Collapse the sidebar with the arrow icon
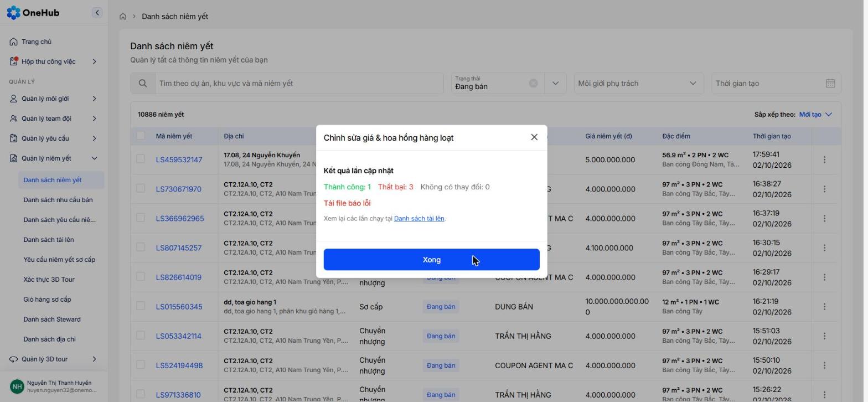 coord(97,13)
